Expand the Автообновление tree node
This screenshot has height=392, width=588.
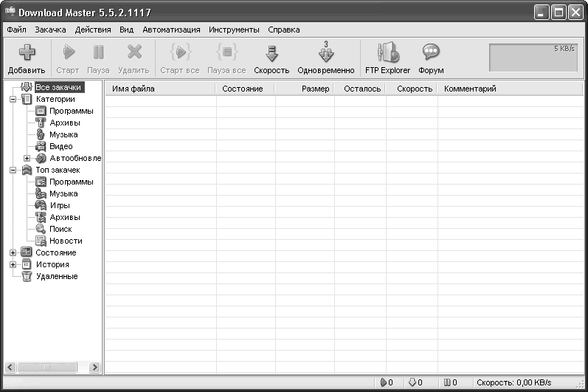[27, 158]
